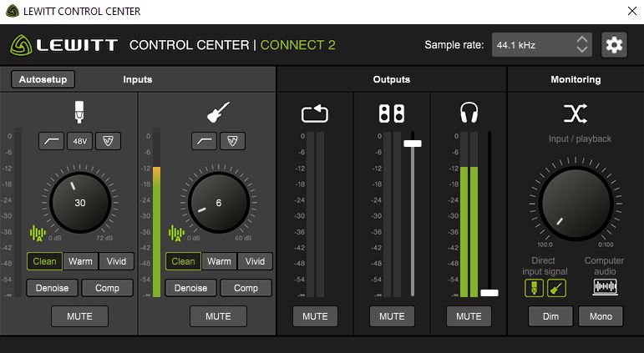The width and height of the screenshot is (644, 353).
Task: Select Clean mode on guitar input
Action: click(x=183, y=261)
